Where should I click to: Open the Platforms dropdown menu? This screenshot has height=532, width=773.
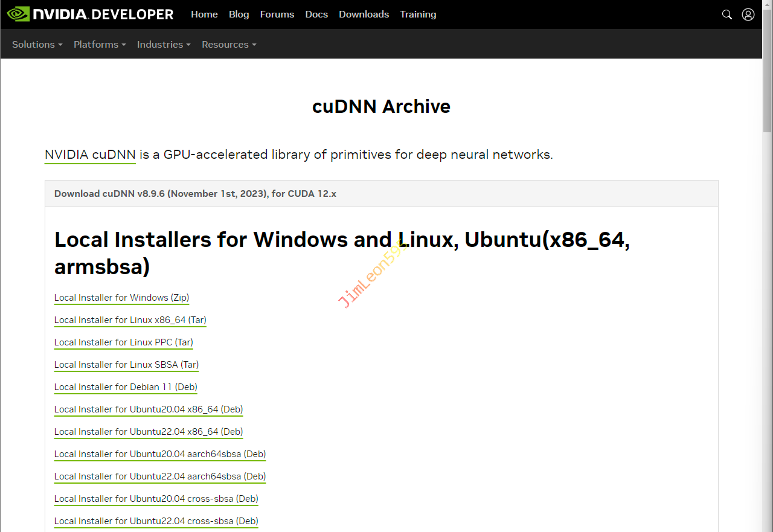tap(100, 45)
